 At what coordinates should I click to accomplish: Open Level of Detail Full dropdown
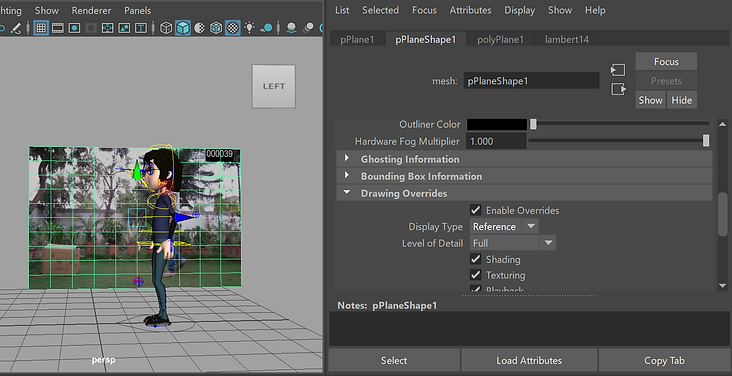(x=513, y=243)
